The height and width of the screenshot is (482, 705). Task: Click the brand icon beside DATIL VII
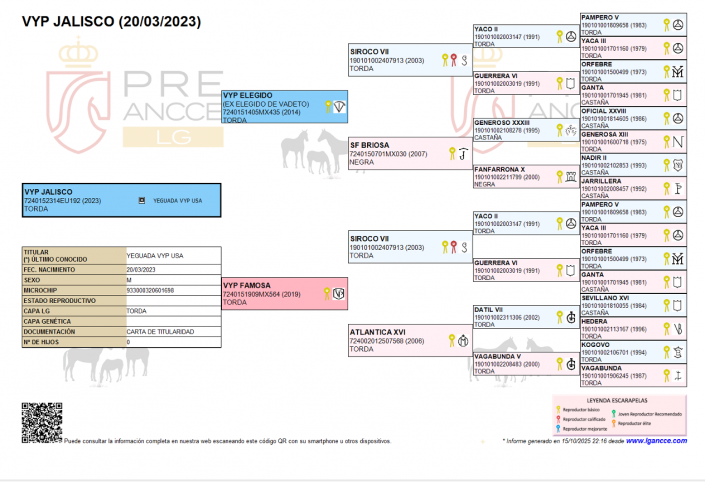coord(569,318)
